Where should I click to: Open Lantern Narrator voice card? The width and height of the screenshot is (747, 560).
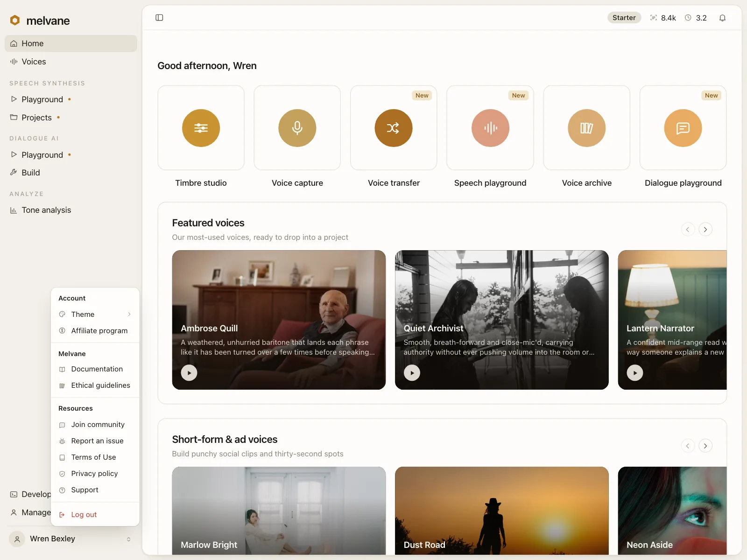pyautogui.click(x=672, y=320)
